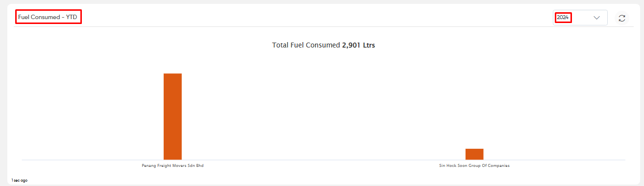Click the word Ltrs in the total
The image size is (644, 186).
pos(369,45)
